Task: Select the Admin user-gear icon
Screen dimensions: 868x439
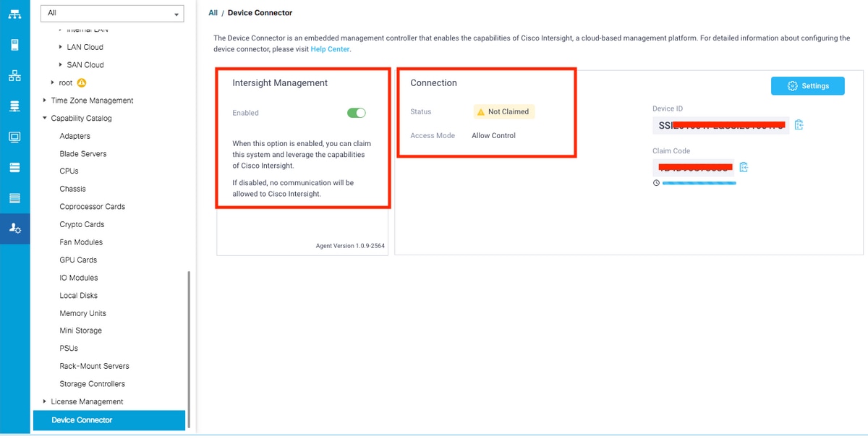Action: (x=14, y=229)
